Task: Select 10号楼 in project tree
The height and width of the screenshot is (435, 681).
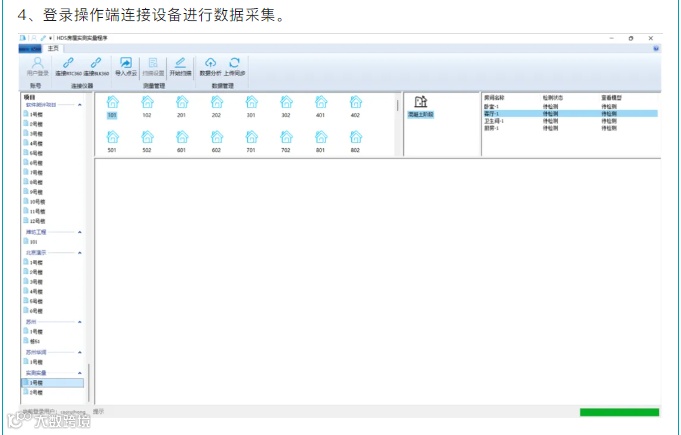Action: pyautogui.click(x=34, y=201)
